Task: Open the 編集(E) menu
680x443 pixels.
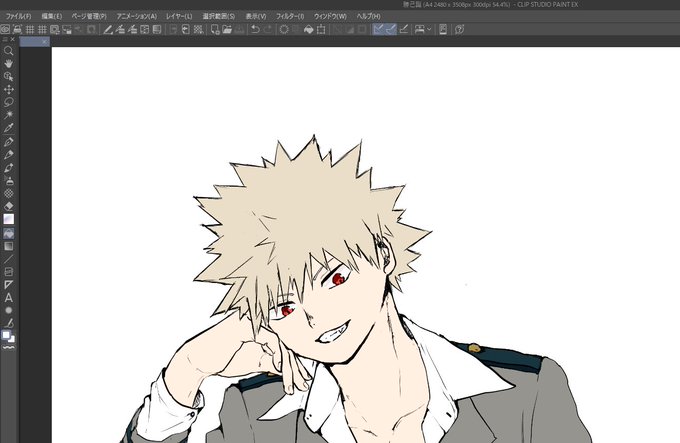Action: click(x=52, y=16)
